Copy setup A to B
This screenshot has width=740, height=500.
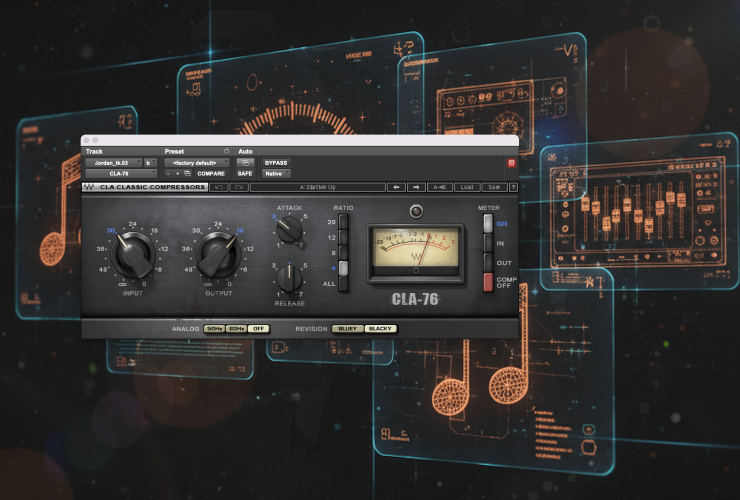[x=439, y=187]
